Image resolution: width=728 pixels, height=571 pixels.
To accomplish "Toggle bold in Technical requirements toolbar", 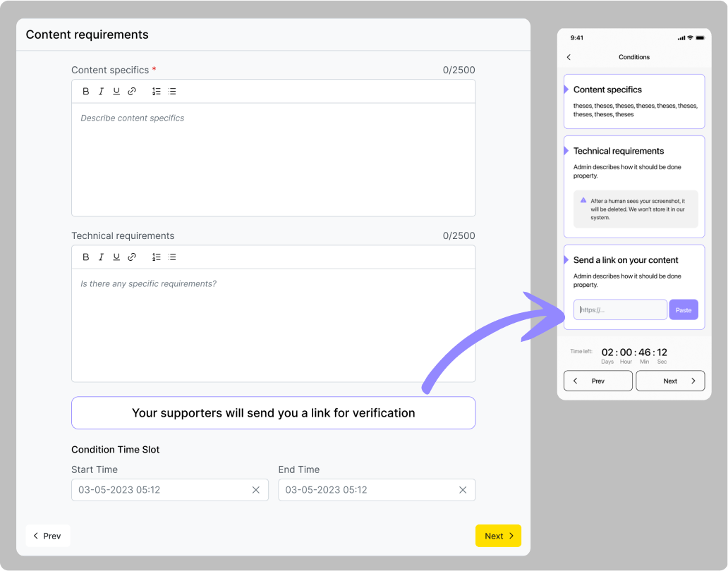I will coord(86,257).
